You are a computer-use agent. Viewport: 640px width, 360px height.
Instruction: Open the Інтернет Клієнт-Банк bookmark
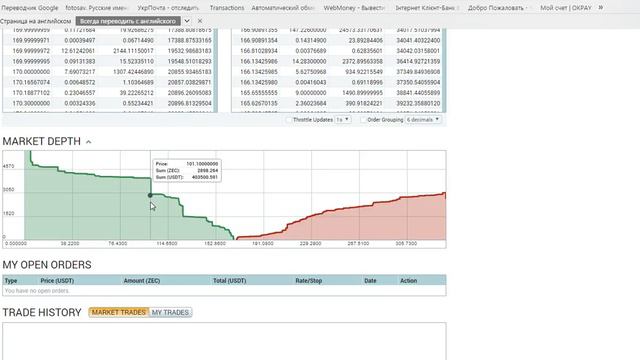pos(427,8)
